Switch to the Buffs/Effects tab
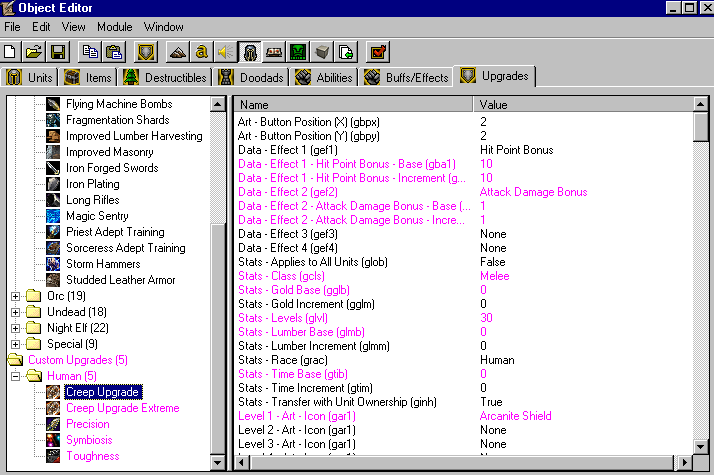Screen dimensions: 714x475 click(x=406, y=77)
